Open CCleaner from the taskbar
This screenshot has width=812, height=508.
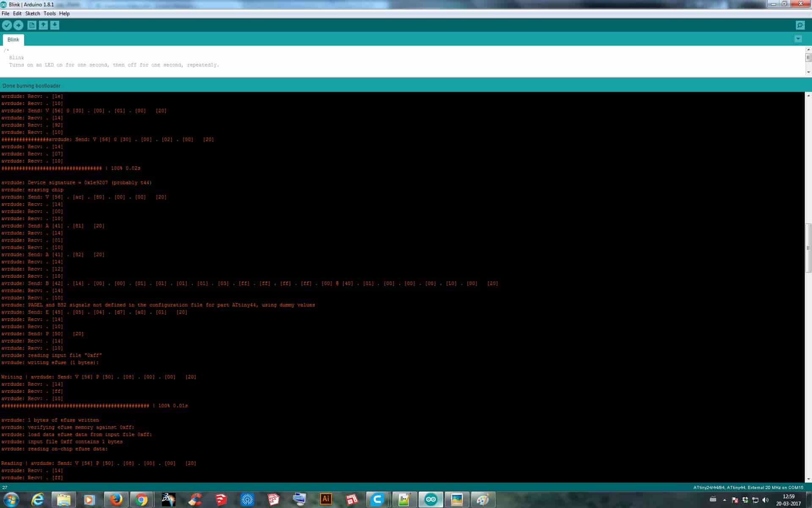tap(195, 500)
